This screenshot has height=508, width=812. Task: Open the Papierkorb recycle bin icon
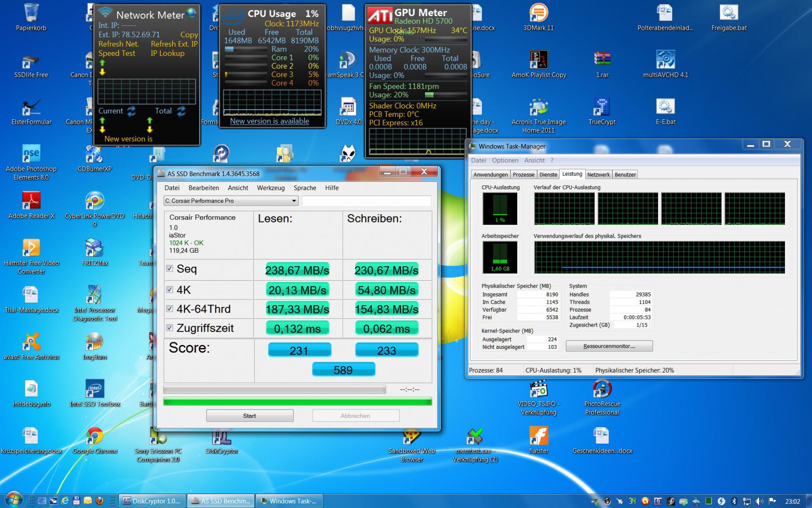coord(31,17)
